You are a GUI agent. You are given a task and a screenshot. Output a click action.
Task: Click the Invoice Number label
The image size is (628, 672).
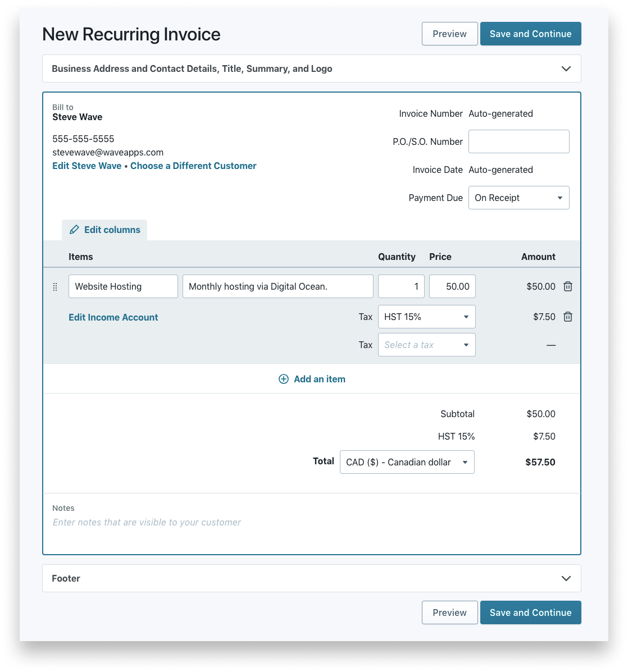(431, 113)
